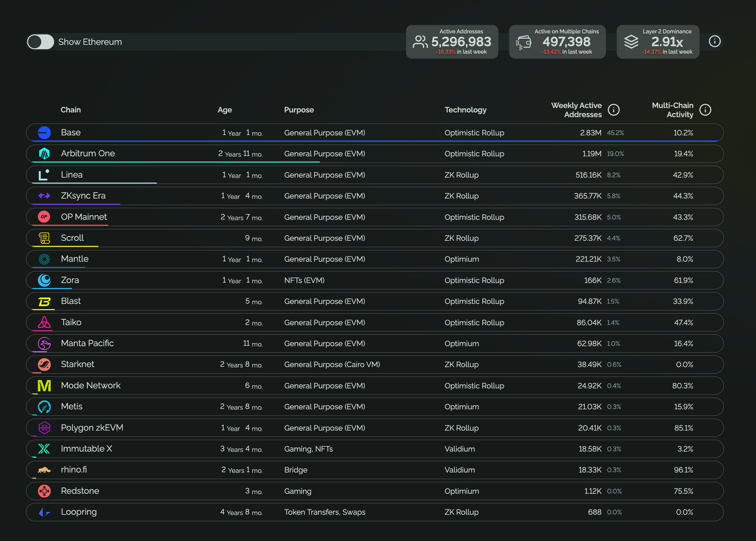Click the Taiko logo icon
The width and height of the screenshot is (756, 541).
[44, 322]
